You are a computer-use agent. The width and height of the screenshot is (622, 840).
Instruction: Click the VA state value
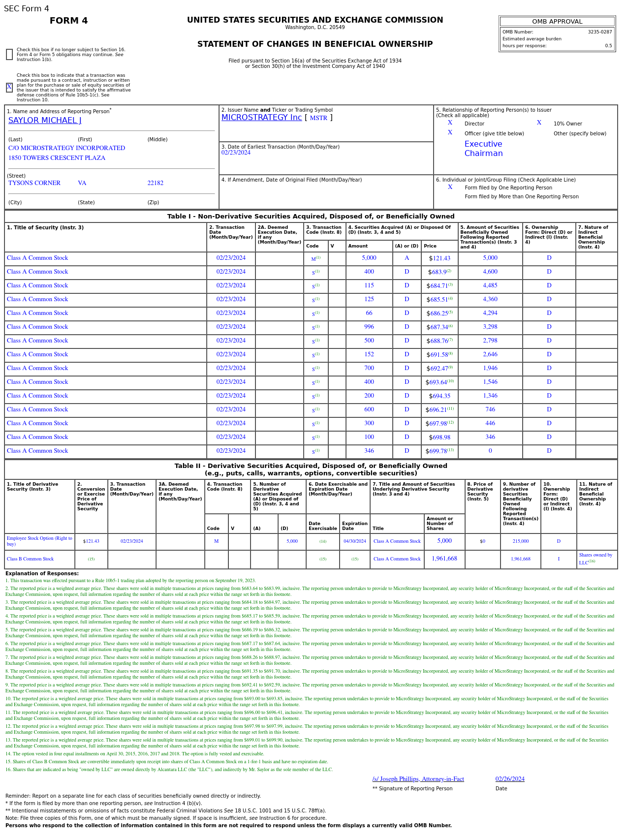(82, 183)
